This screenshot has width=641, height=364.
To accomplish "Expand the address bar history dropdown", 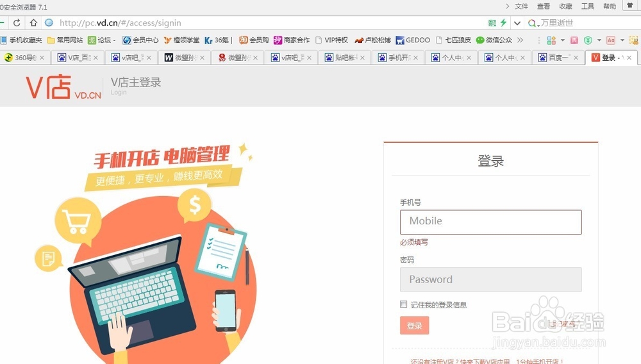I will 517,23.
